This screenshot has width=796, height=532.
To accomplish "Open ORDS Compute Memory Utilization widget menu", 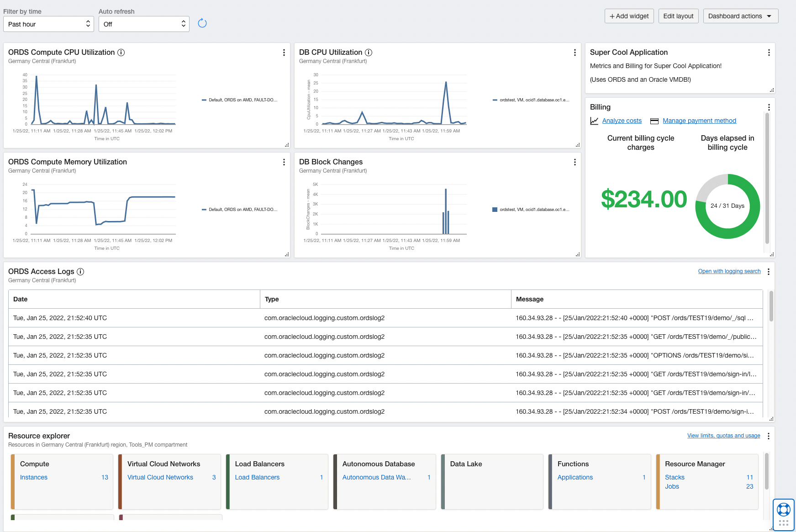I will point(284,162).
